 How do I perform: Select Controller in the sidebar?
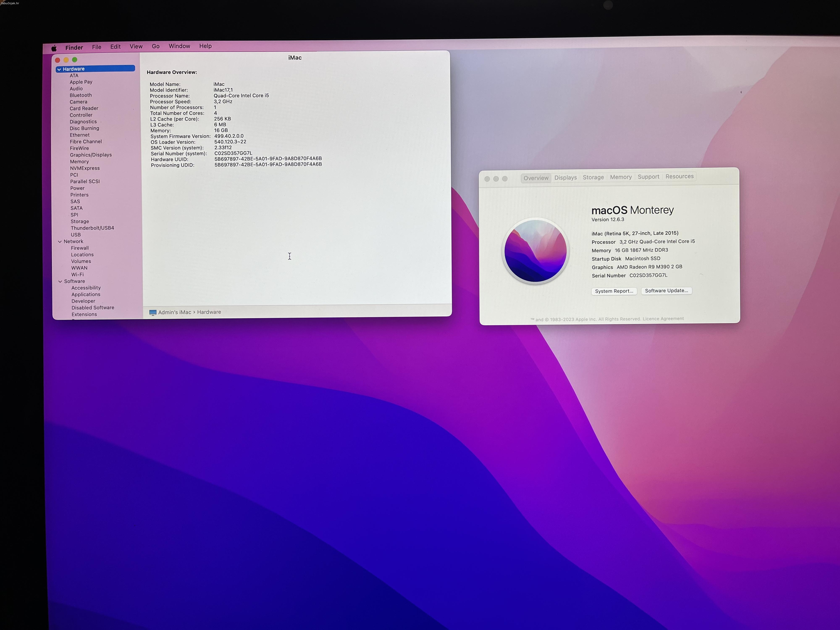tap(81, 115)
